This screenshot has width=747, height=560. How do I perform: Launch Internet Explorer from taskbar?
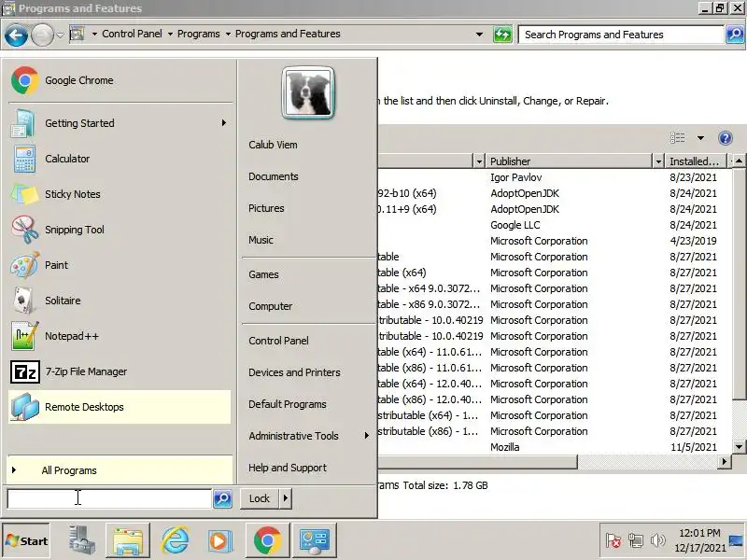pos(175,540)
